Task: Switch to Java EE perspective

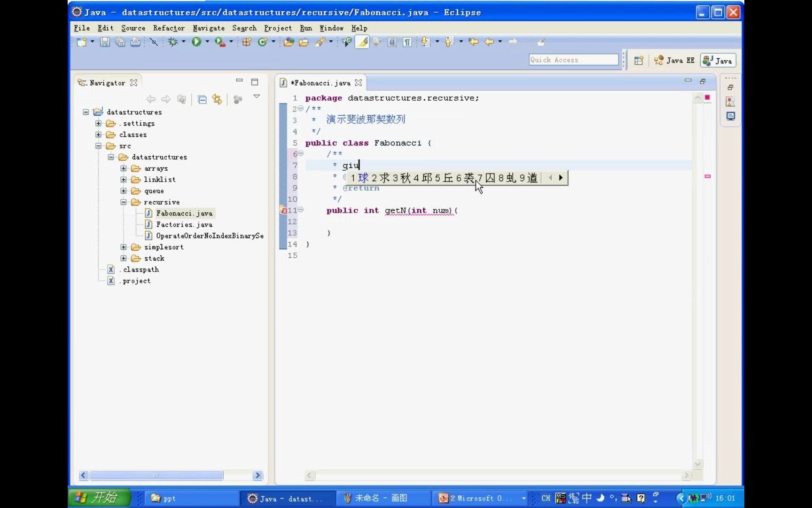Action: 674,60
